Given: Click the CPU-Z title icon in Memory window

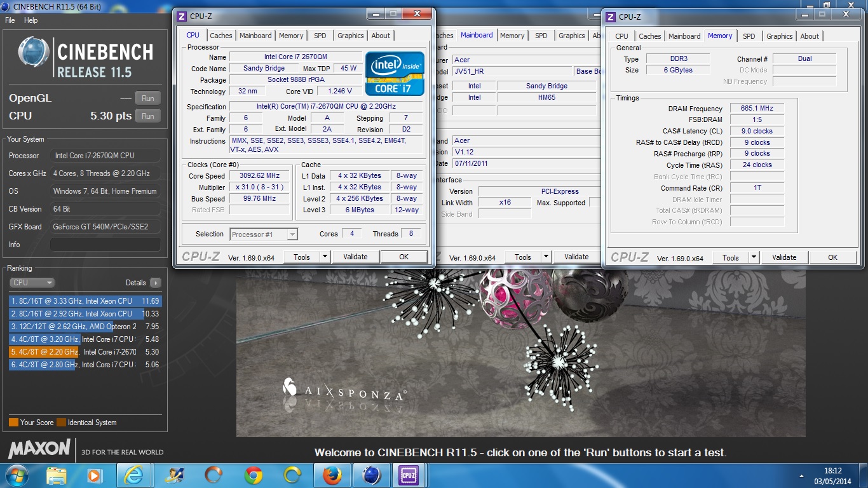Looking at the screenshot, I should click(611, 17).
